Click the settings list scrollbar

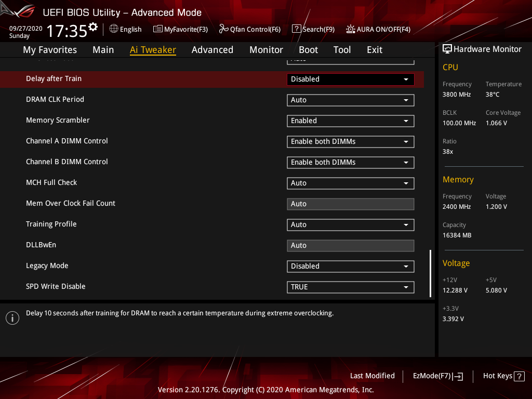[430, 273]
